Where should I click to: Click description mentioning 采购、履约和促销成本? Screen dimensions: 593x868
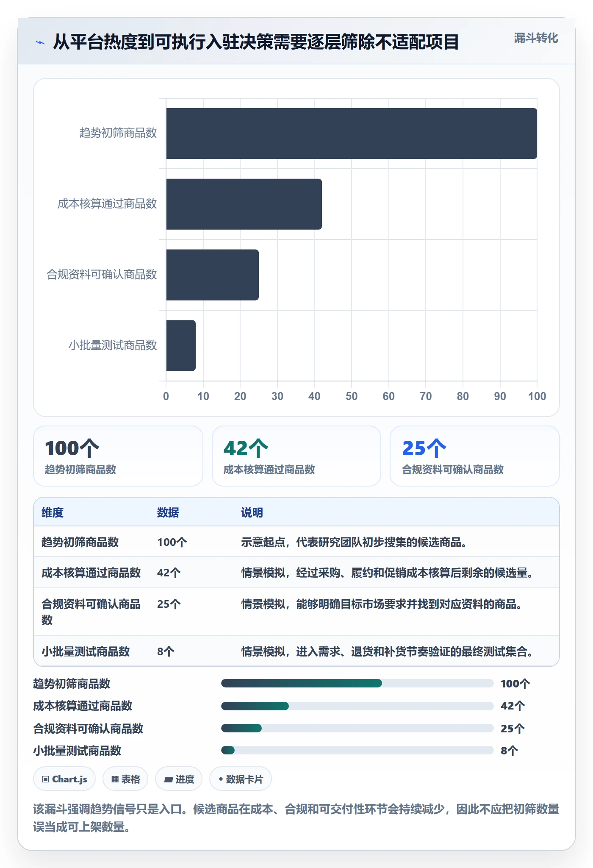pyautogui.click(x=387, y=573)
